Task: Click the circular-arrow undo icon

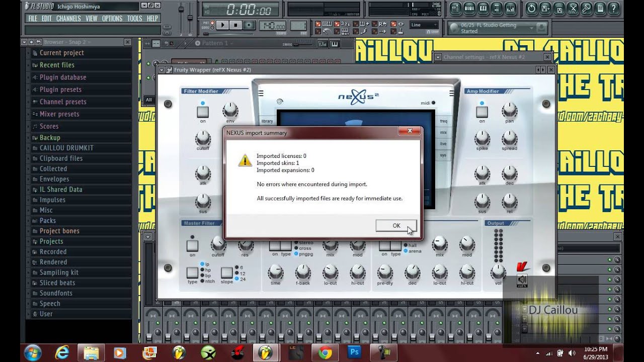Action: 531,9
